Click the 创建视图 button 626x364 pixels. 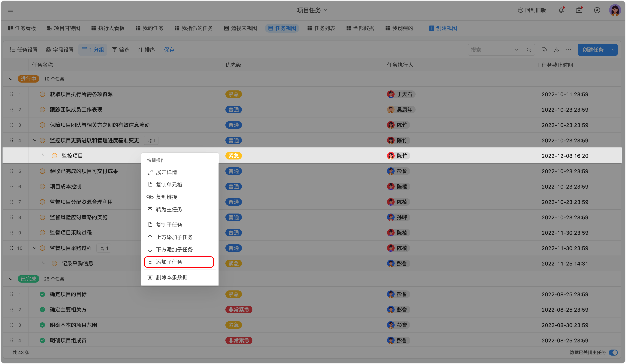(443, 28)
